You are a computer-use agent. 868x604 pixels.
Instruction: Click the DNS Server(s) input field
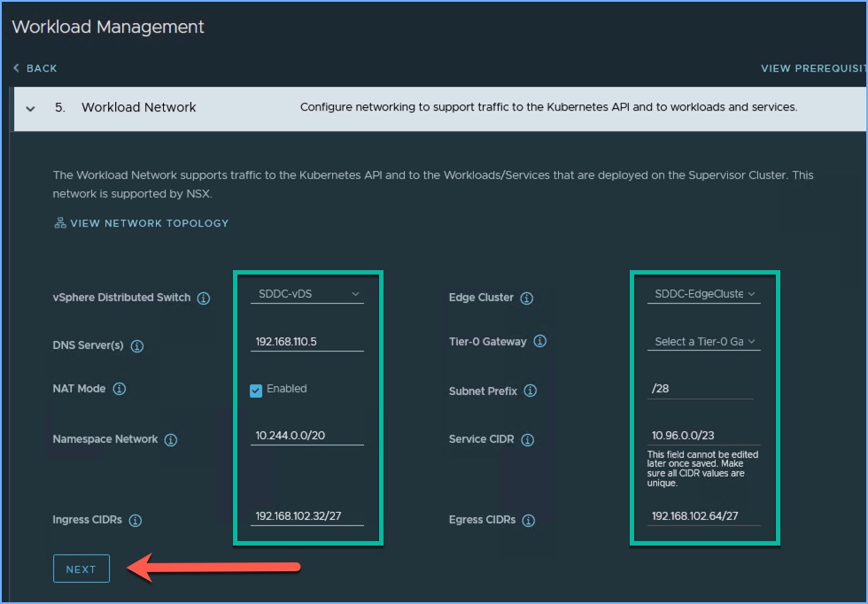[x=306, y=342]
